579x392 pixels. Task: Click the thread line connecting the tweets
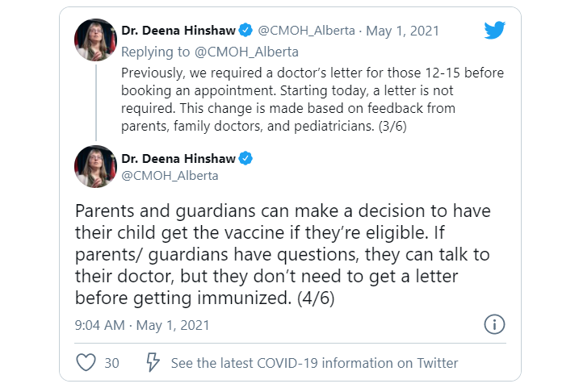coord(96,102)
